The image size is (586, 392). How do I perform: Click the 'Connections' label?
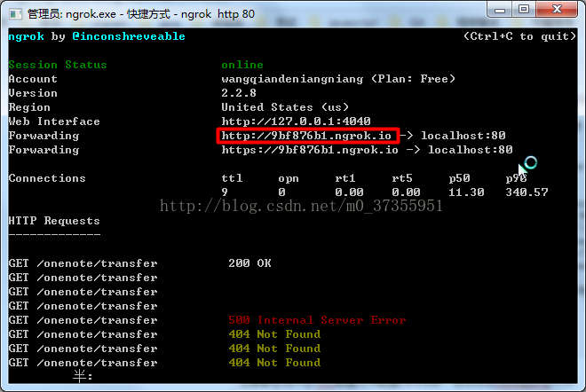pyautogui.click(x=47, y=178)
